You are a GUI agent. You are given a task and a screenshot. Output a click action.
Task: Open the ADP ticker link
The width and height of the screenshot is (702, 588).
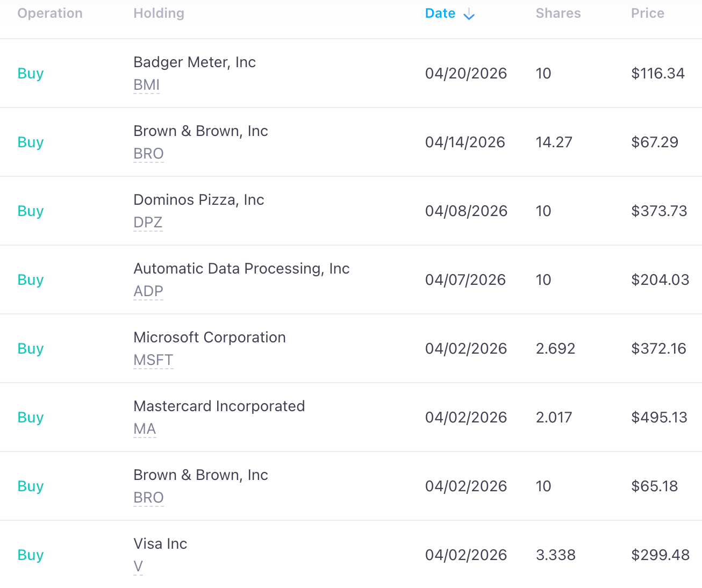click(148, 291)
